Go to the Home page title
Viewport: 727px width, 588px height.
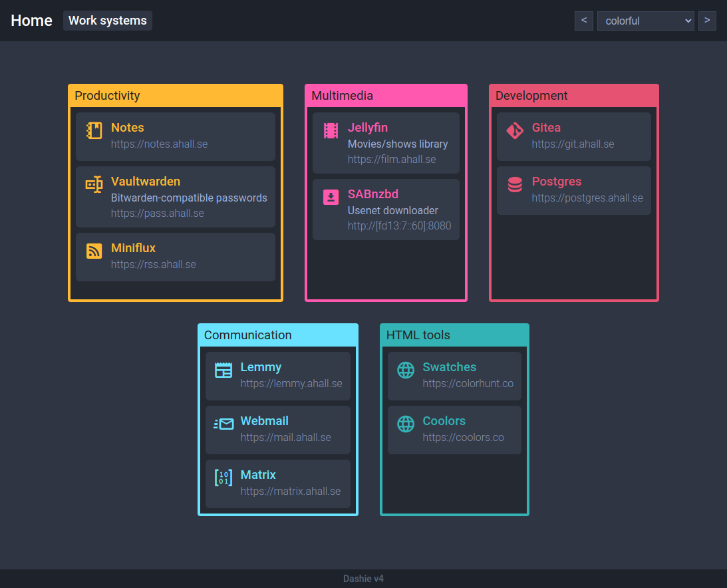(x=31, y=21)
